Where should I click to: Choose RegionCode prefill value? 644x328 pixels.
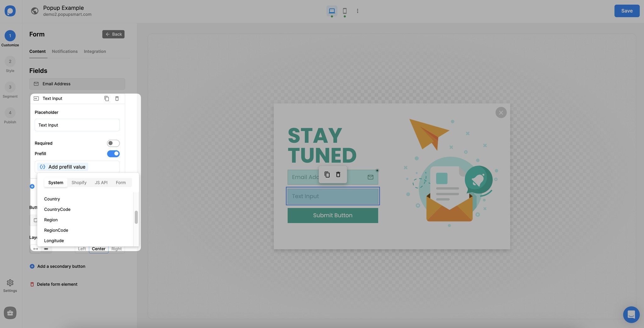[x=56, y=230]
